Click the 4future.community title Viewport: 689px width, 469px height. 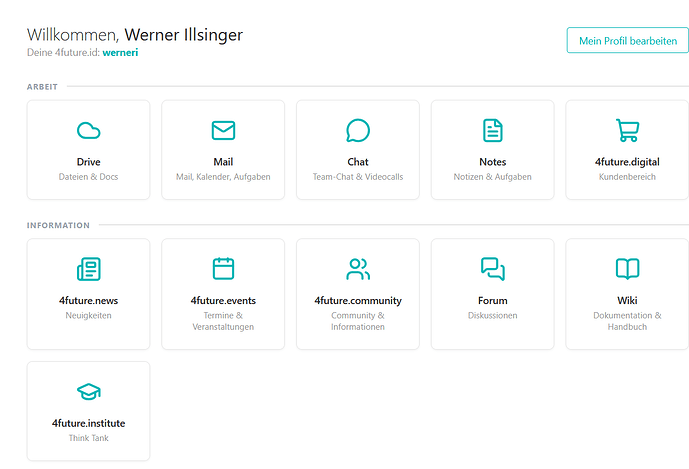pos(358,301)
